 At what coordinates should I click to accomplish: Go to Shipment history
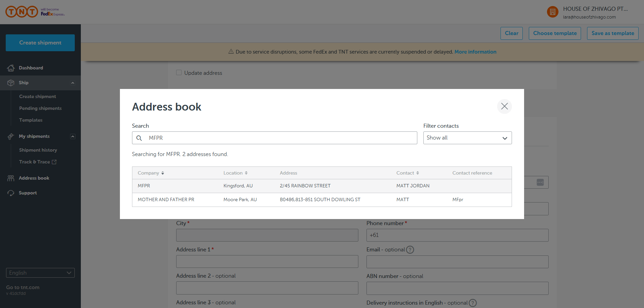38,150
